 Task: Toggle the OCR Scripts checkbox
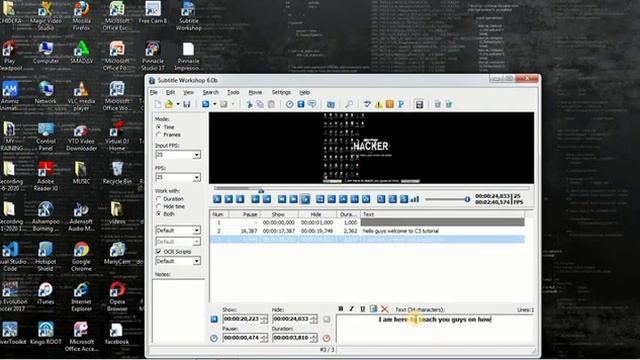click(x=158, y=251)
